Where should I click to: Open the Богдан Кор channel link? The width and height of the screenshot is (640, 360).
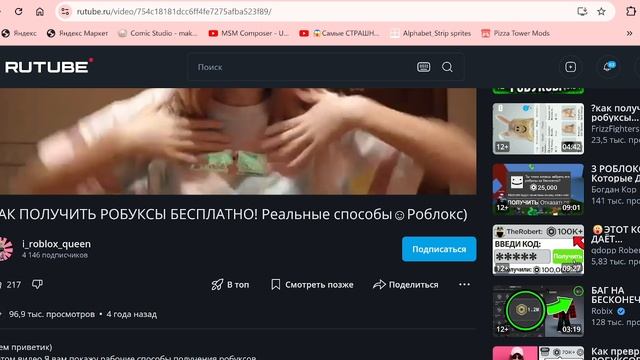[613, 190]
